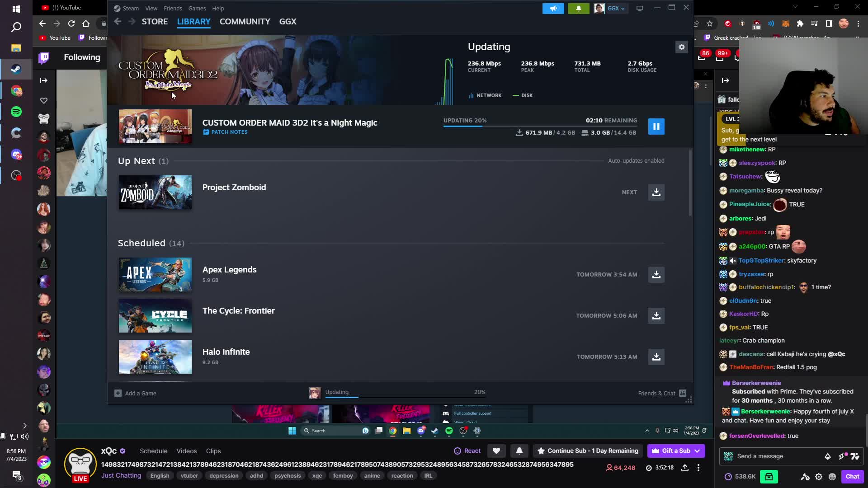868x488 pixels.
Task: Click Add a Game plus icon
Action: coord(118,393)
